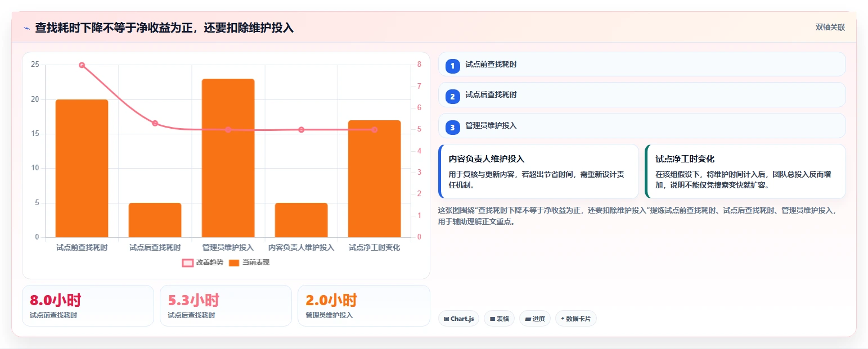
Task: Click the 数据卡片 tag
Action: point(575,319)
